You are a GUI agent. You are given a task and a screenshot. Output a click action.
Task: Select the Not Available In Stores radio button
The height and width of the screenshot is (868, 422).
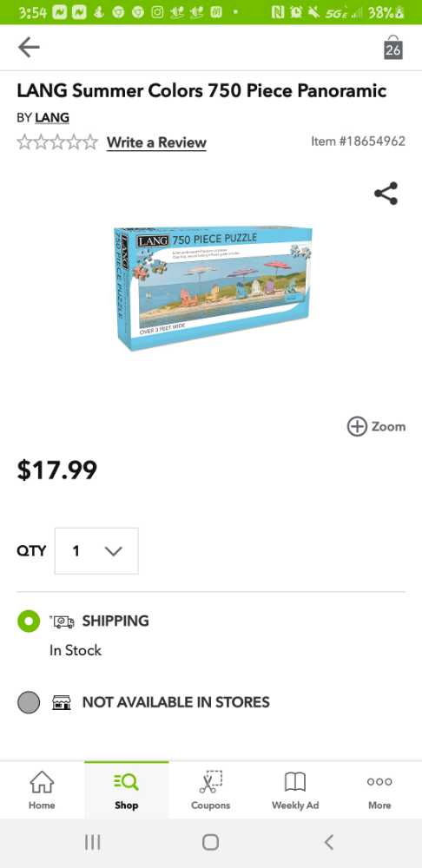coord(29,702)
